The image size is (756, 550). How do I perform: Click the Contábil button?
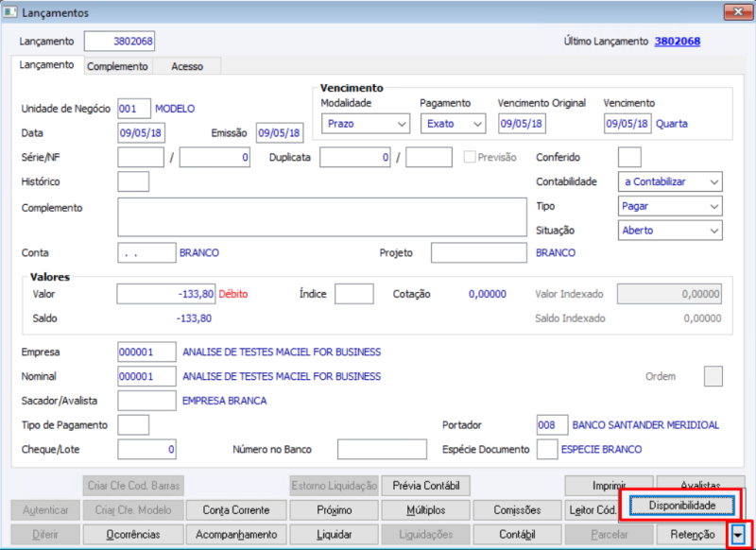click(517, 534)
